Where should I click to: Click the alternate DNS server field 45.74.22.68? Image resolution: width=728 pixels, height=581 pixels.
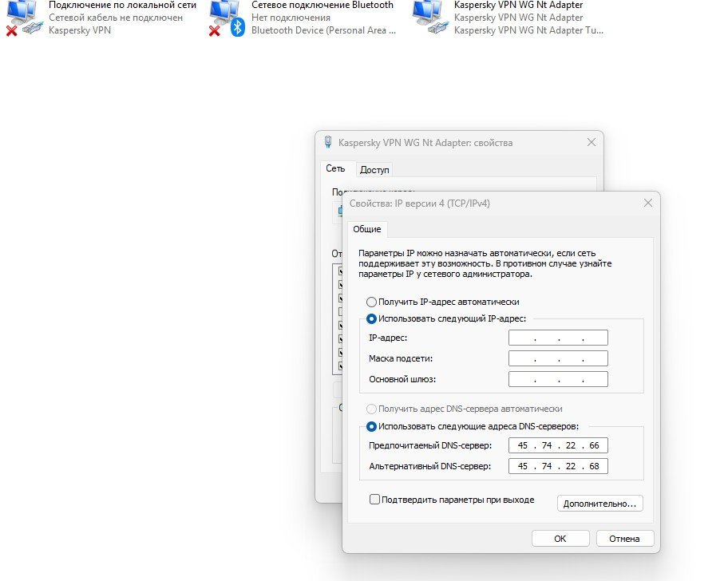(x=558, y=466)
